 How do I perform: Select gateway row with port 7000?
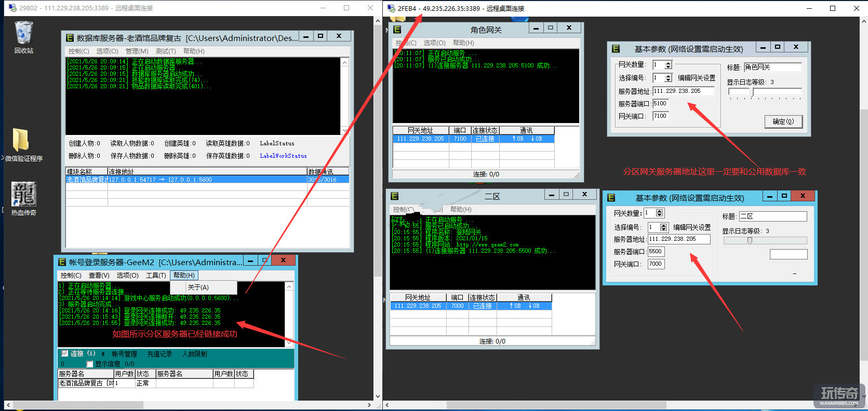tap(471, 306)
